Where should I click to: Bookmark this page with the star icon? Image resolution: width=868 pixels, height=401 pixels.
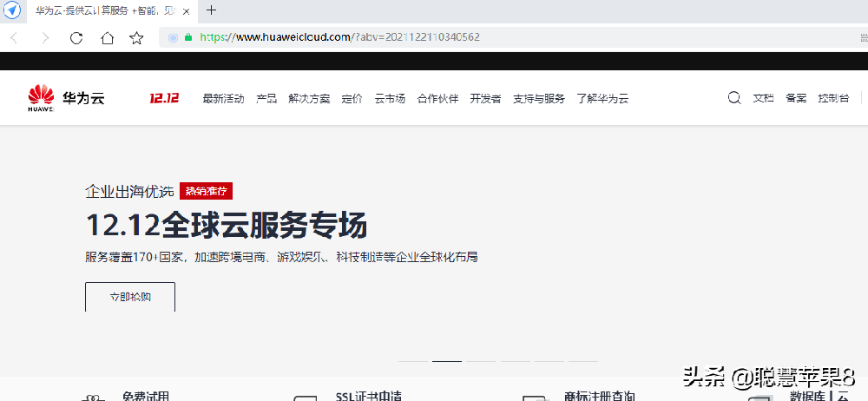coord(136,37)
